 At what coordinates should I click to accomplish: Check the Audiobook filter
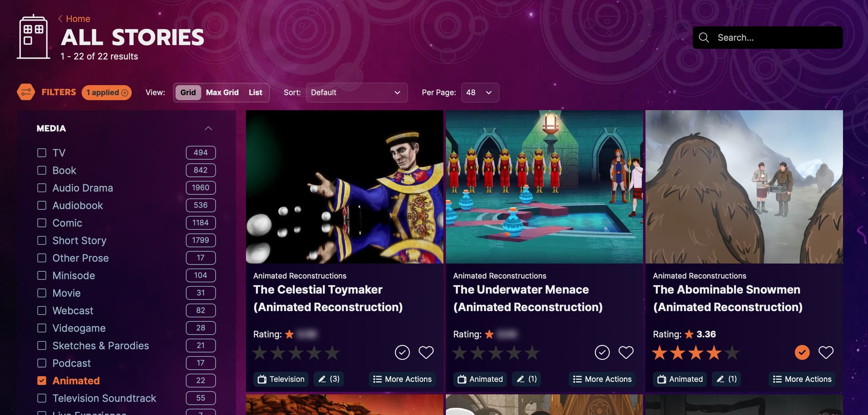[42, 206]
